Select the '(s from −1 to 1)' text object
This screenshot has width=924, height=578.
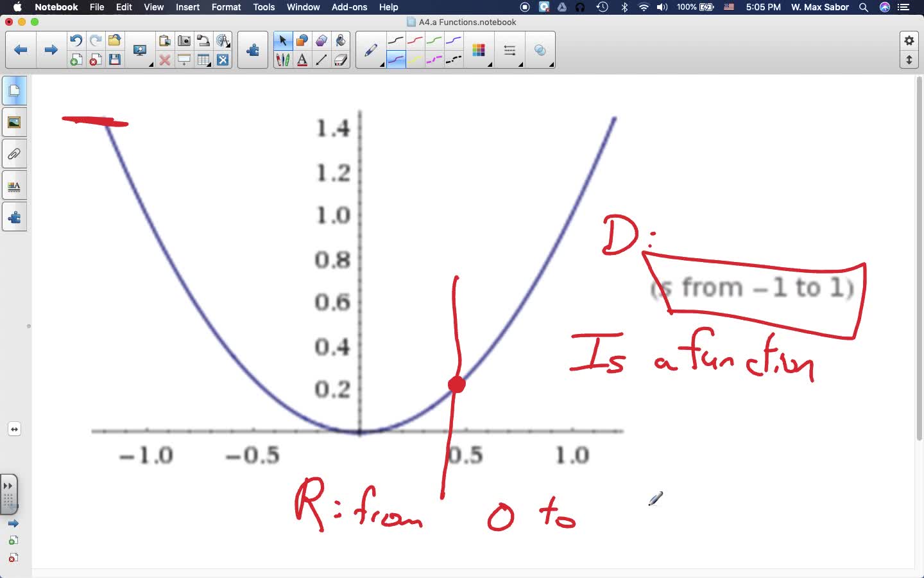(752, 288)
